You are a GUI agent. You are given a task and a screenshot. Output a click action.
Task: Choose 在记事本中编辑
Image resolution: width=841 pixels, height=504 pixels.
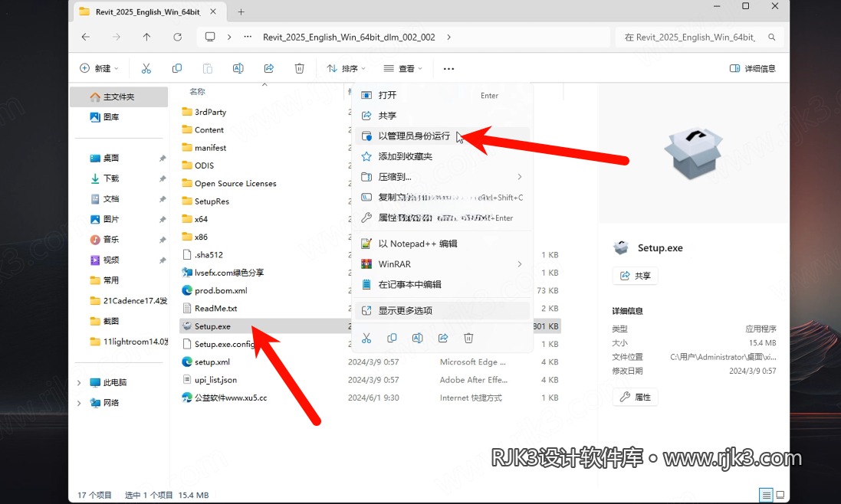pos(442,284)
